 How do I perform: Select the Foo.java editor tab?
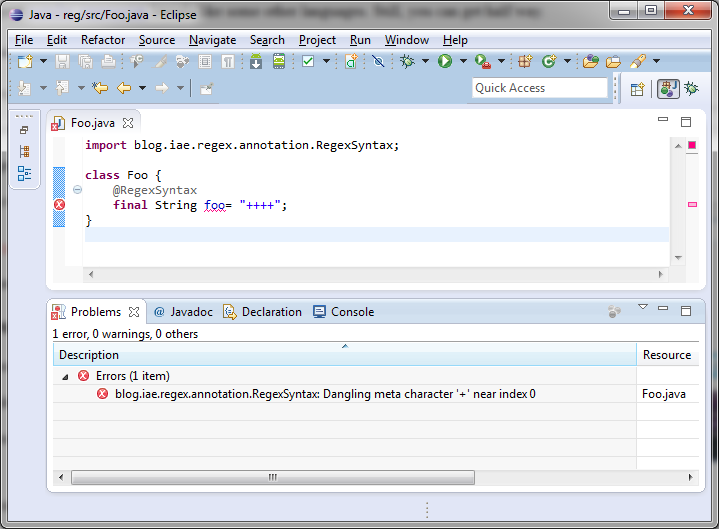pyautogui.click(x=93, y=123)
